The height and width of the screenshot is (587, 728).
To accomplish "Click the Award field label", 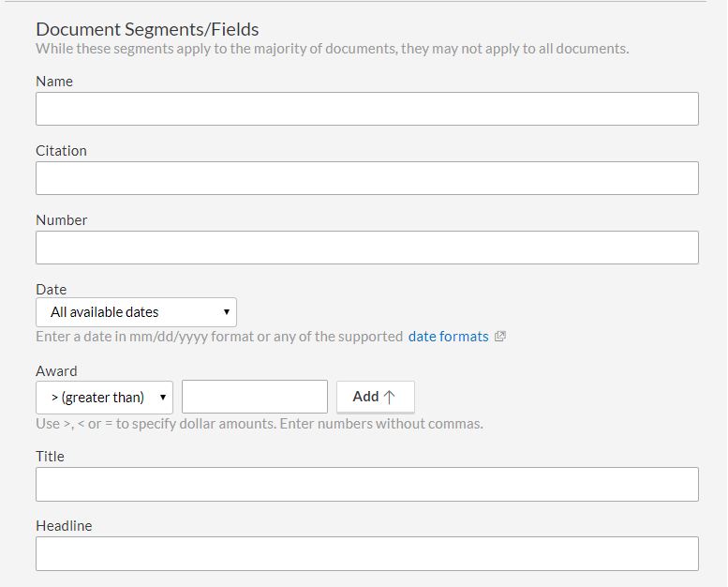I will click(56, 371).
